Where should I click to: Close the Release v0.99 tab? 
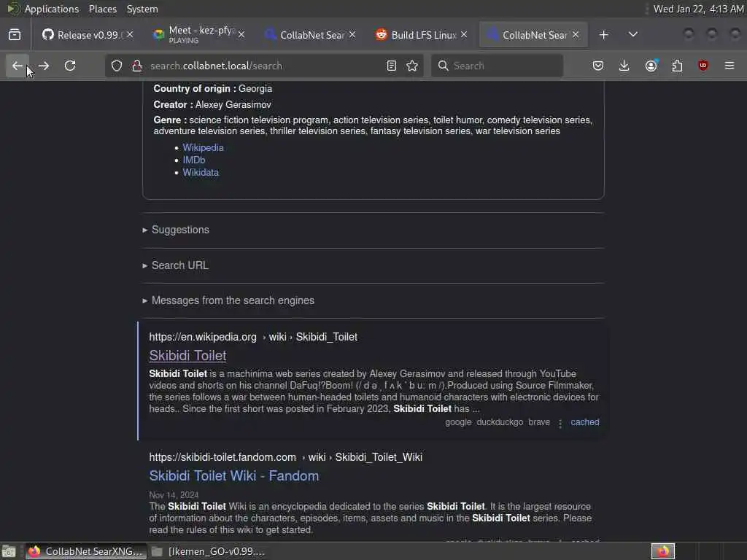pos(130,35)
